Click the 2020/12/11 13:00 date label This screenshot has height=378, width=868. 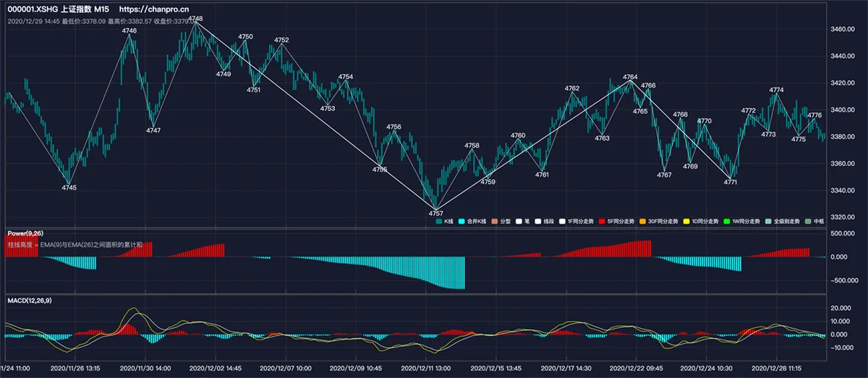(426, 369)
